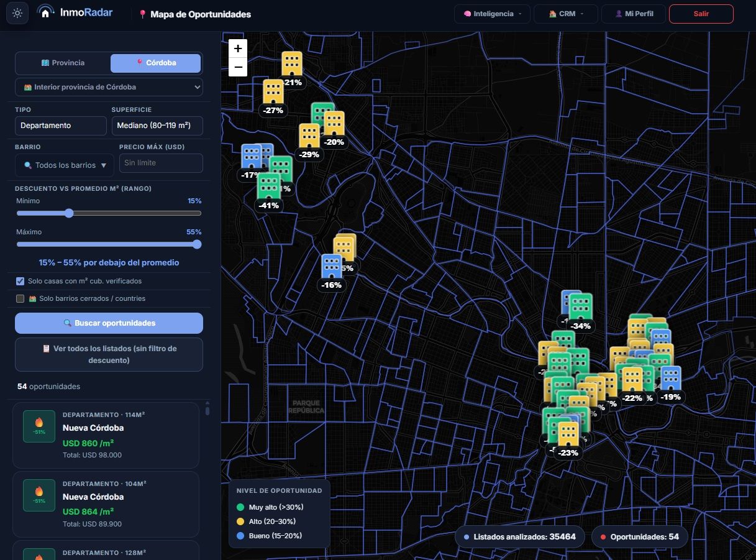Zoom out the map with minus button
Screen dimensions: 756x560
pyautogui.click(x=238, y=67)
